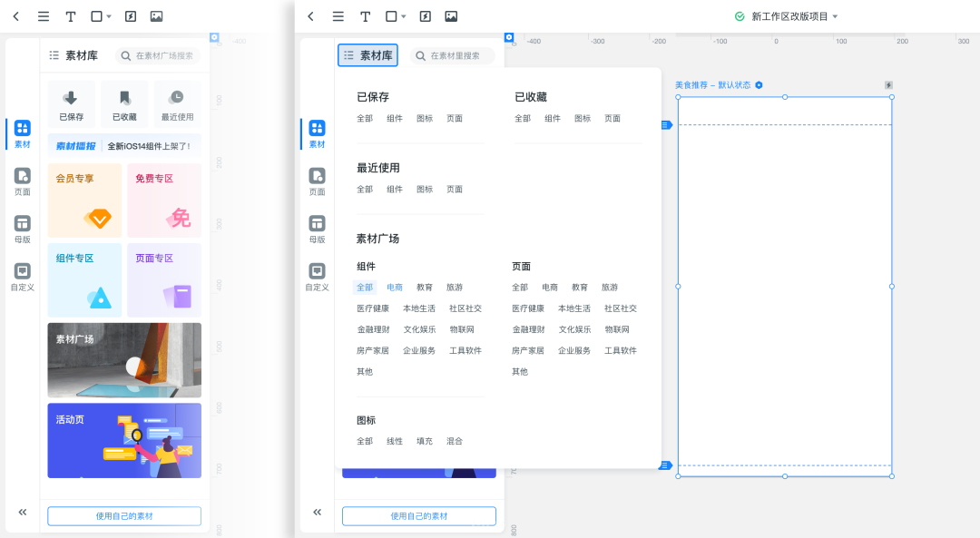980x538 pixels.
Task: Open the 免费专区 card
Action: (x=164, y=200)
